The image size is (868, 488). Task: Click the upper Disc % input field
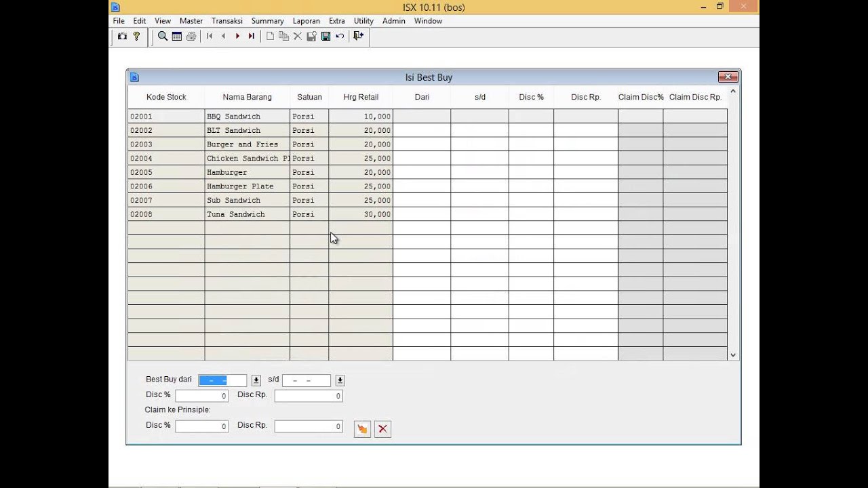201,396
